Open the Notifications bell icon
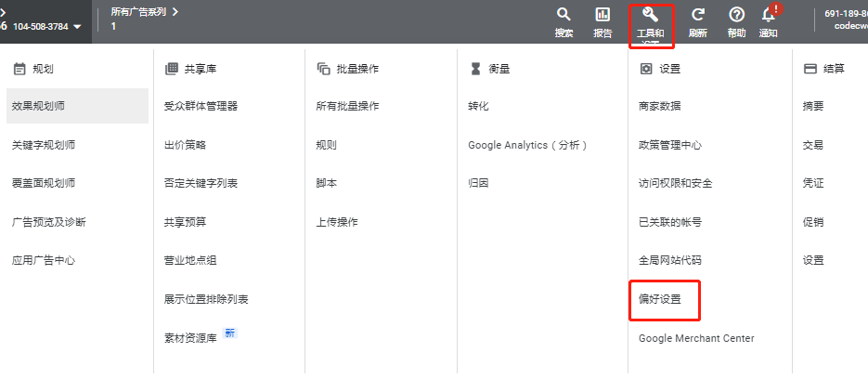Viewport: 868px width, 379px height. [x=768, y=15]
